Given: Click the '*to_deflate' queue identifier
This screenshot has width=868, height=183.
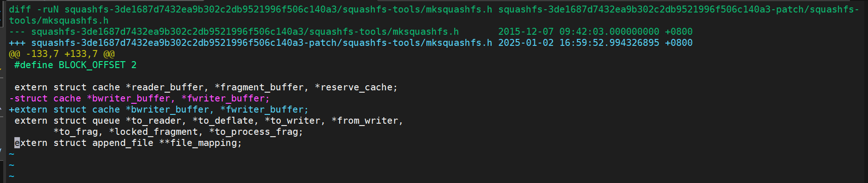Looking at the screenshot, I should tap(223, 120).
